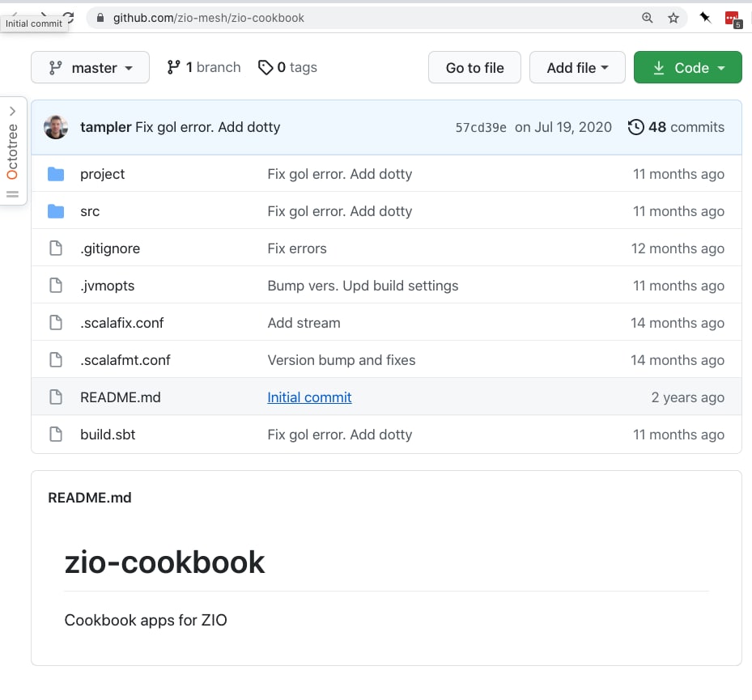Open the src folder
Viewport: 752px width, 700px height.
point(90,211)
